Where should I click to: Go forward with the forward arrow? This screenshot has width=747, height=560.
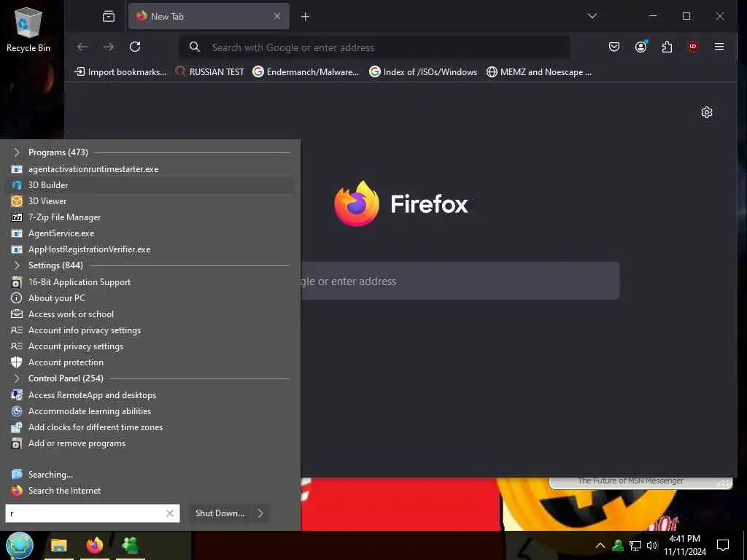(x=109, y=47)
